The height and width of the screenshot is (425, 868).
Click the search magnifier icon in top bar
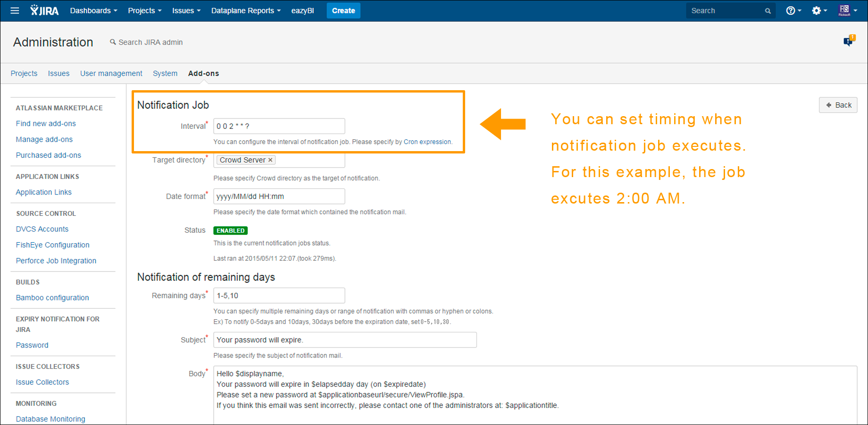(x=768, y=11)
